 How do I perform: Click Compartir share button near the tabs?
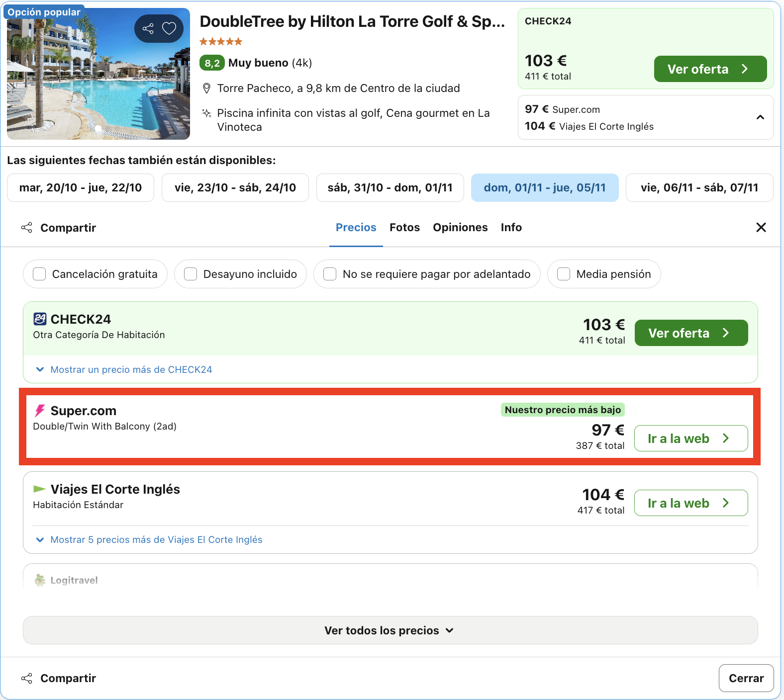(x=58, y=228)
